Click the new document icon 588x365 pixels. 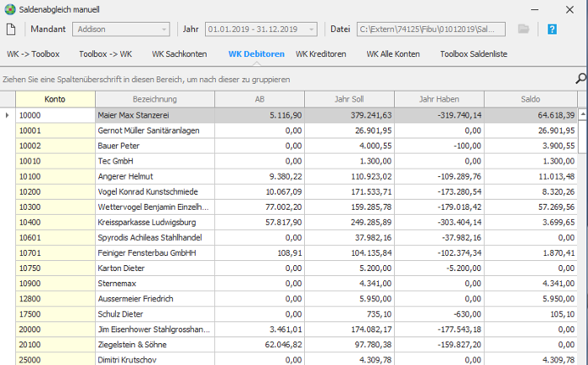[11, 29]
